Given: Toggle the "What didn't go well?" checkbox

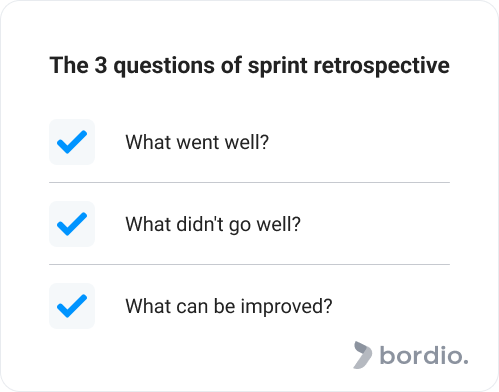Looking at the screenshot, I should tap(72, 224).
